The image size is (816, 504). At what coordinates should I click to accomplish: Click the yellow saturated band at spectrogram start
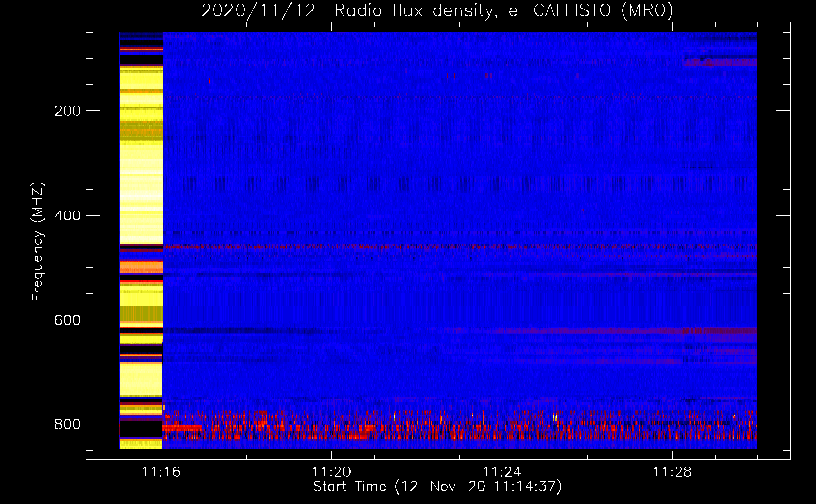coord(141,240)
